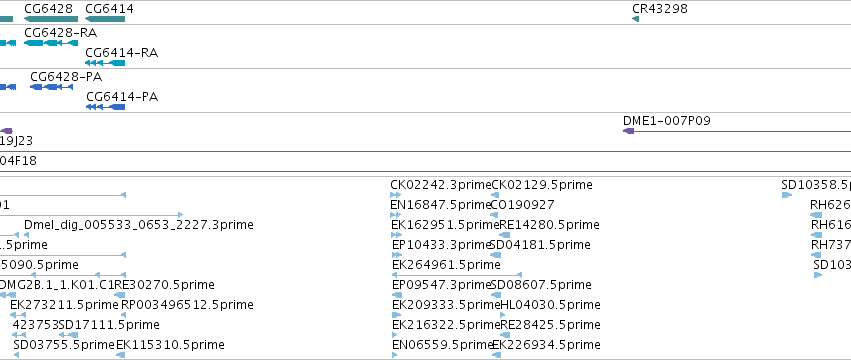
Task: Open the CG6414-RA transcript label
Action: coord(122,53)
